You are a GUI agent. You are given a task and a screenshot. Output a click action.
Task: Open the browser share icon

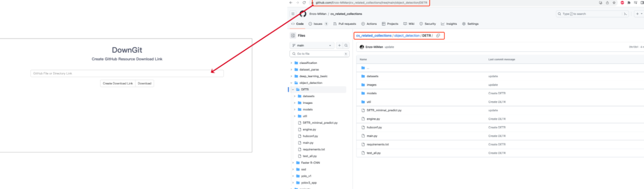(608, 3)
